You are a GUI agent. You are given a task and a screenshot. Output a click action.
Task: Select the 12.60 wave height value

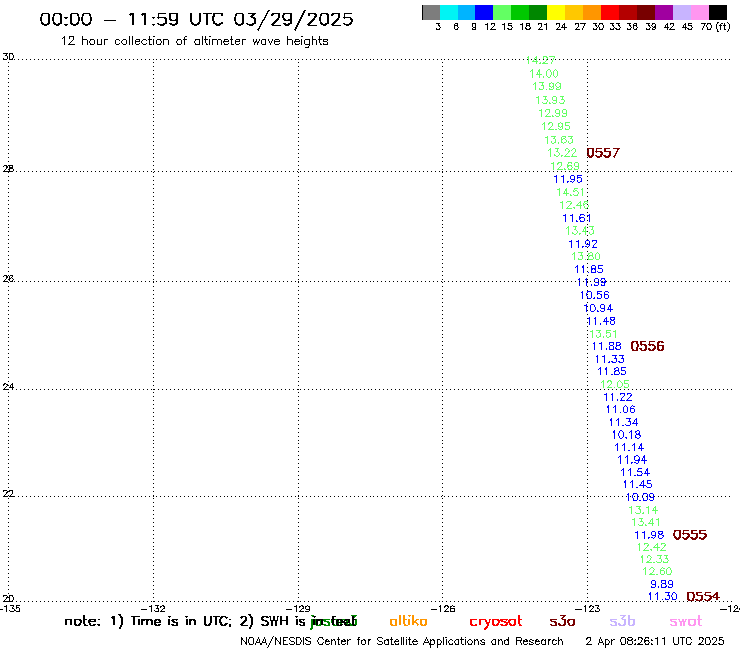(657, 572)
